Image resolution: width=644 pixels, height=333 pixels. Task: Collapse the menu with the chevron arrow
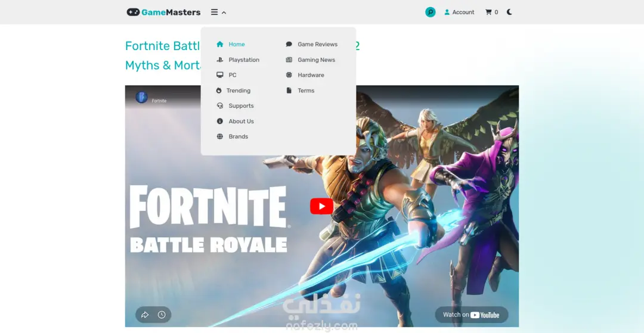point(224,13)
